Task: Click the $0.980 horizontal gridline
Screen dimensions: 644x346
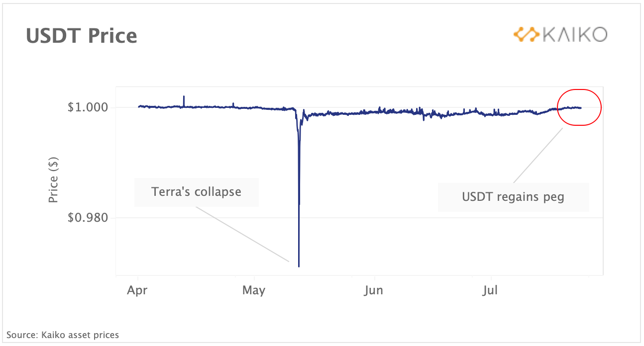Action: 359,218
